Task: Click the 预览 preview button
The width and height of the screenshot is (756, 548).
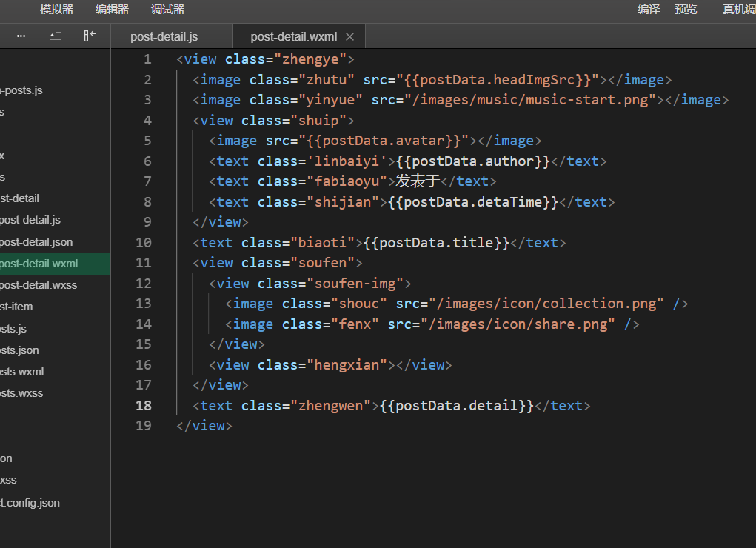Action: coord(686,10)
